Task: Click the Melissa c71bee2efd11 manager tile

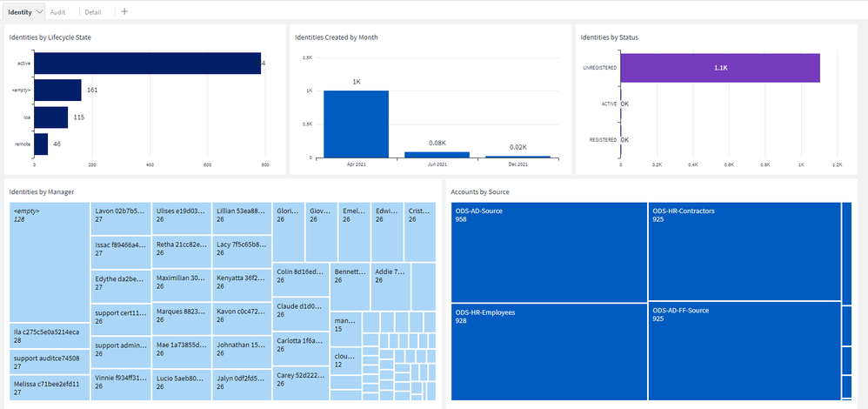Action: 50,387
